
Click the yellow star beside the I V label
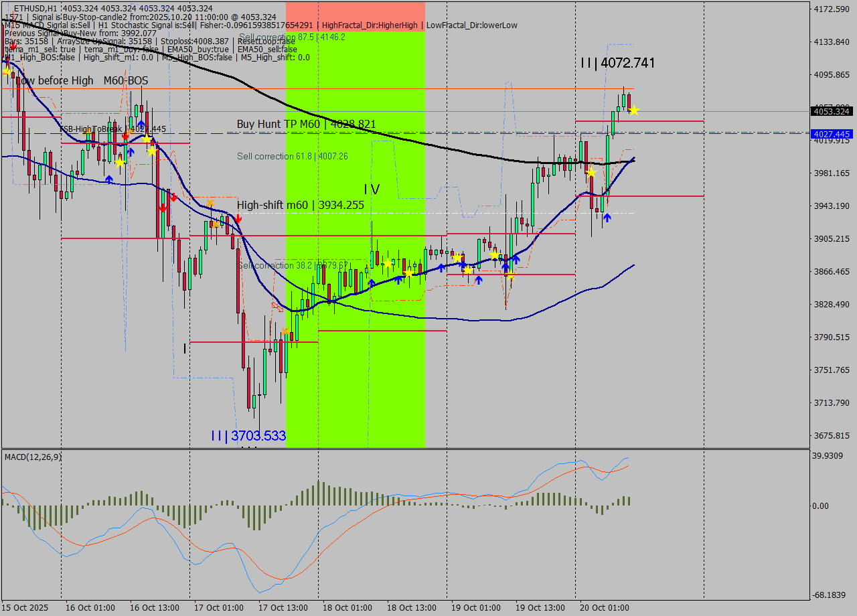point(388,264)
